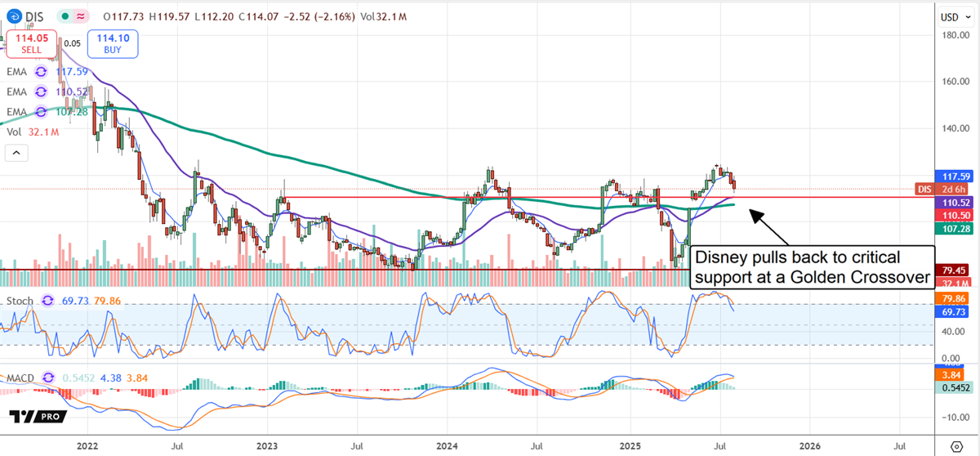Click the BUY 114.10 button
The height and width of the screenshot is (456, 980).
coord(114,42)
